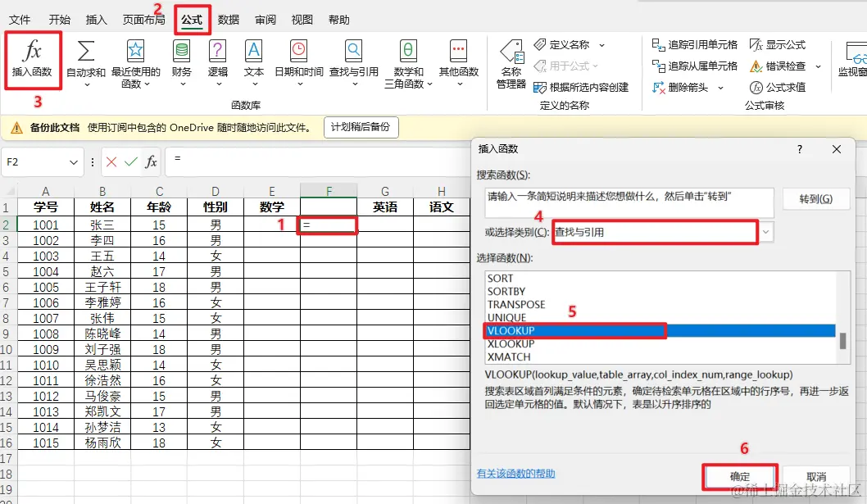Image resolution: width=867 pixels, height=504 pixels.
Task: Click Create from Selection (根据所选内容创建)
Action: [581, 88]
